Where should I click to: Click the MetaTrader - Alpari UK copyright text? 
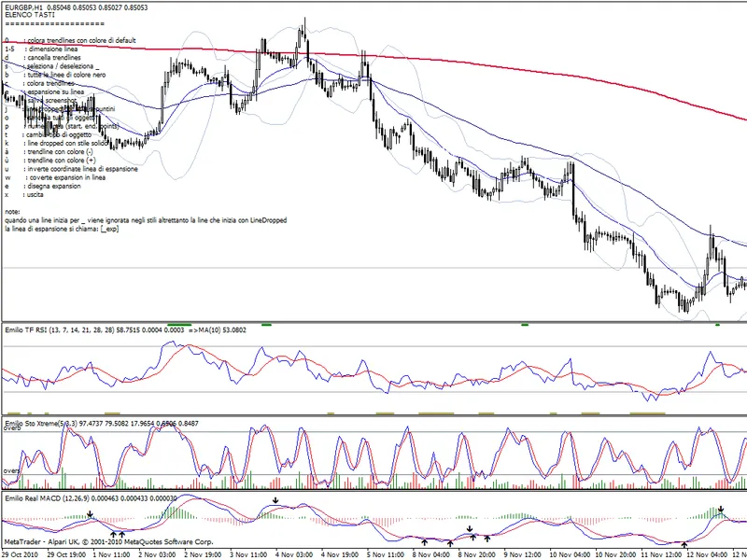point(109,542)
